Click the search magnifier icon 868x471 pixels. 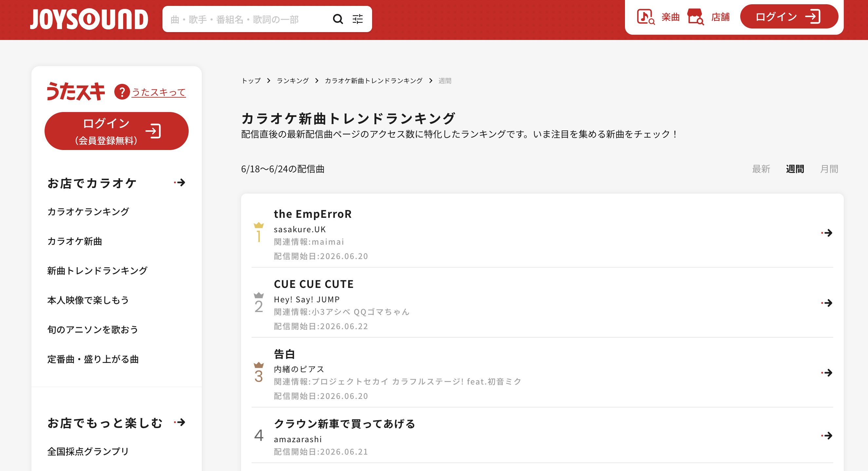pos(338,19)
